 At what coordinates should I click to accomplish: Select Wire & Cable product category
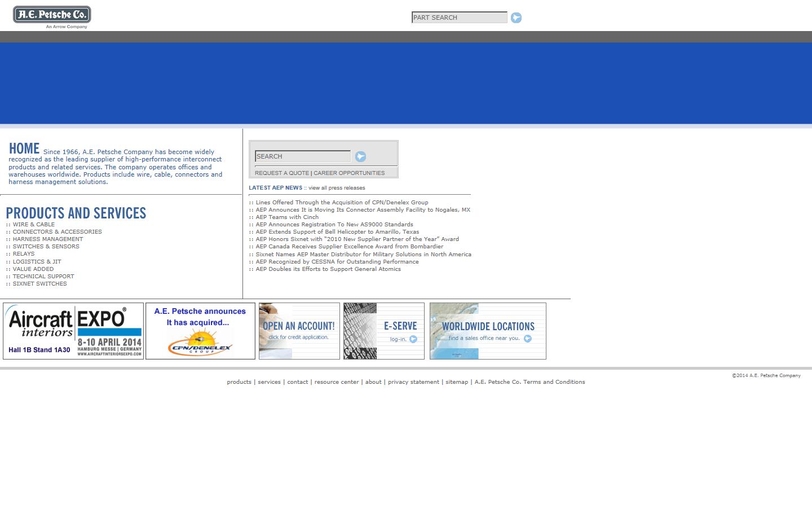[x=34, y=225]
